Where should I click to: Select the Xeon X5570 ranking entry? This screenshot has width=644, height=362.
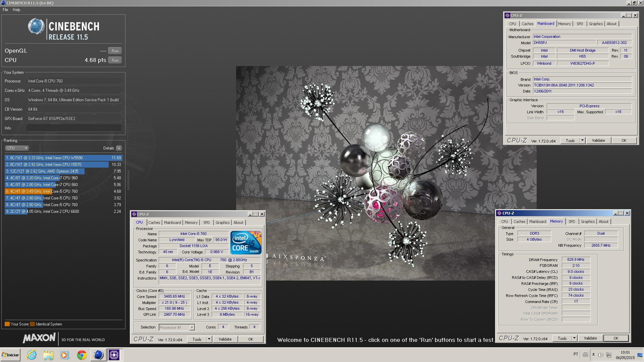point(63,165)
